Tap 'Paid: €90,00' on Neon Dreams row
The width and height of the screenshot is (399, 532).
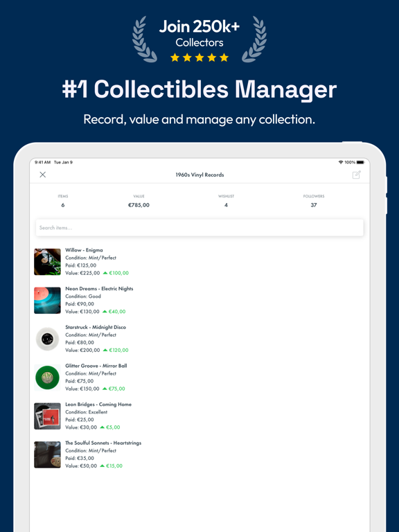(x=80, y=304)
